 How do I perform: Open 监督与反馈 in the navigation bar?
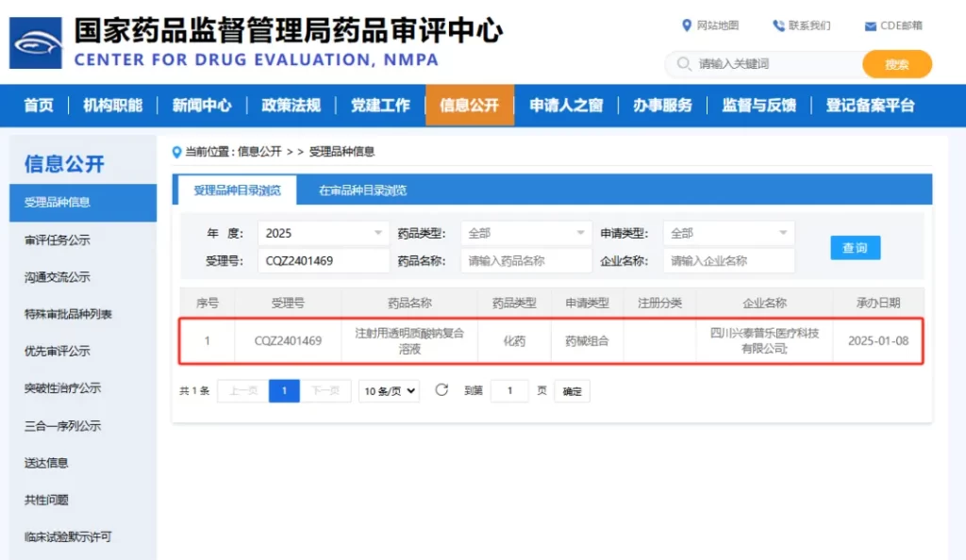pos(759,106)
